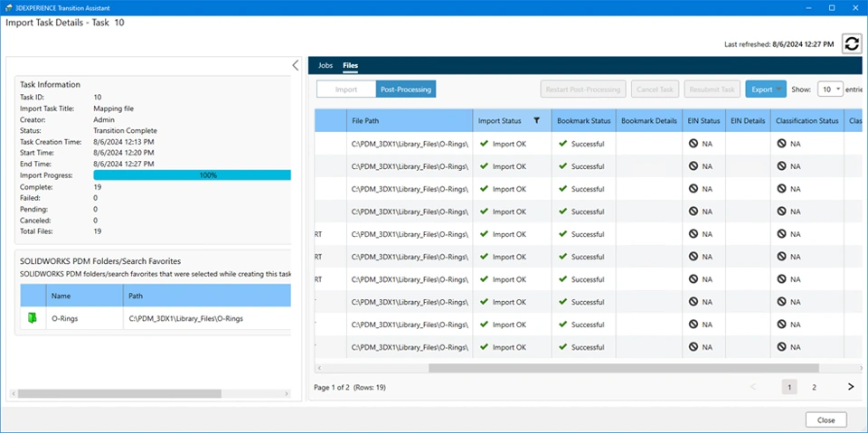Click the left panel horizontal scrollbar
This screenshot has width=868, height=433.
[x=119, y=394]
